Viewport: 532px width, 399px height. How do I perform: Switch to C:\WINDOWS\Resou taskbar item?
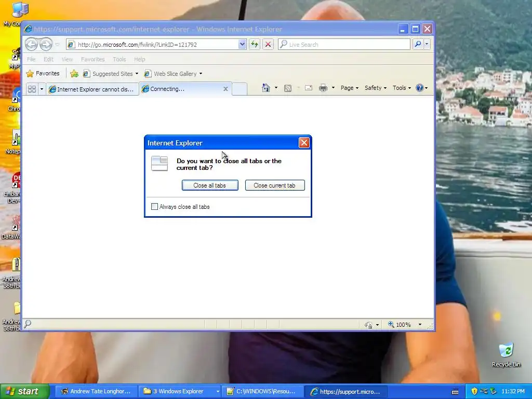(x=262, y=392)
